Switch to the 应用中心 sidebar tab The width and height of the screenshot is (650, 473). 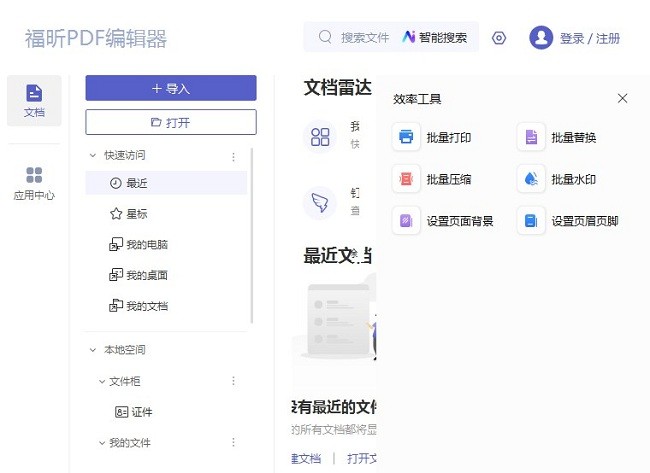(x=34, y=184)
